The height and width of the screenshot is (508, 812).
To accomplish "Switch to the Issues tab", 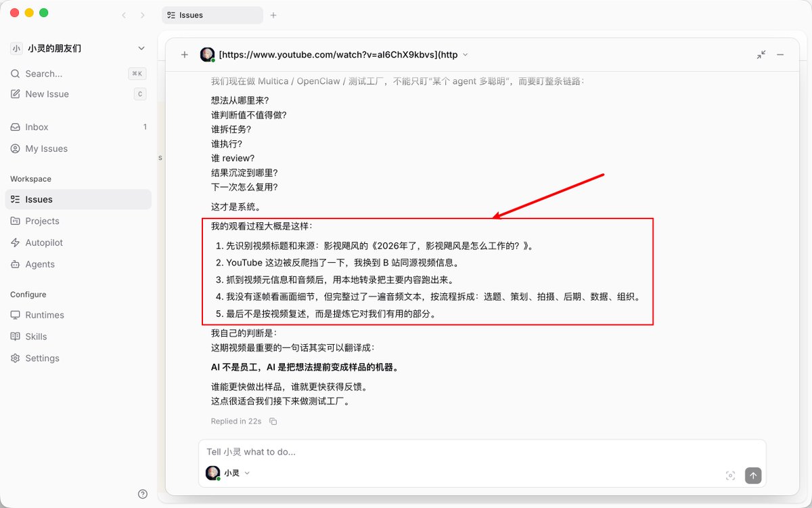I will [212, 15].
